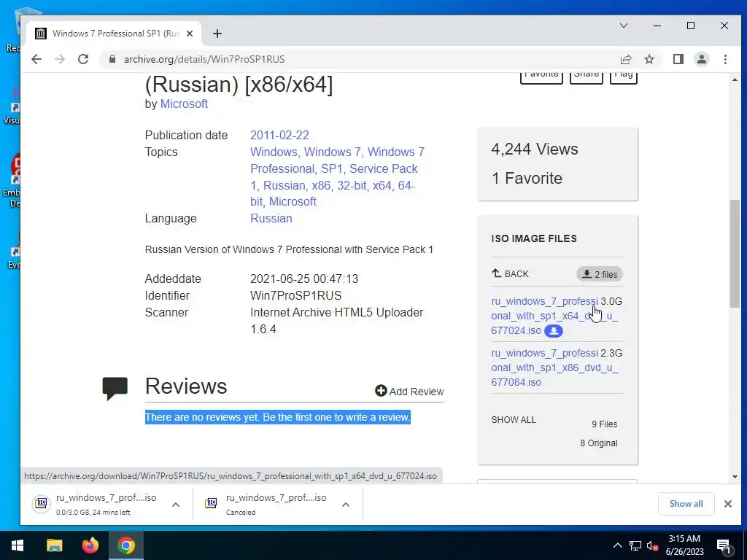
Task: Open the tab search chevron
Action: 624,26
